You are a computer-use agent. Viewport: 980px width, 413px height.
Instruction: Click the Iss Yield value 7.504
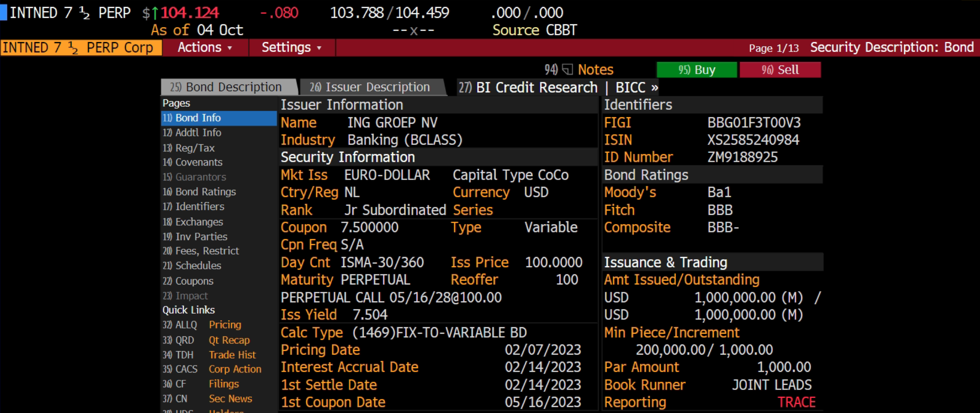[x=370, y=315]
